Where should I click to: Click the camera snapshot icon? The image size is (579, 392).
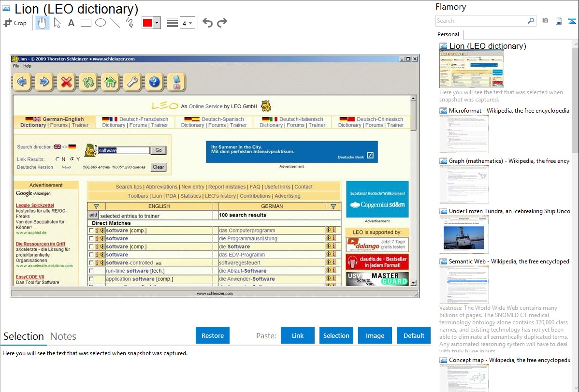tap(545, 21)
